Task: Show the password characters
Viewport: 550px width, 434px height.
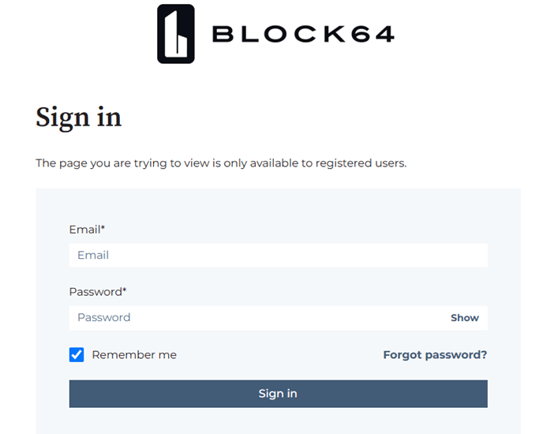Action: click(x=464, y=318)
